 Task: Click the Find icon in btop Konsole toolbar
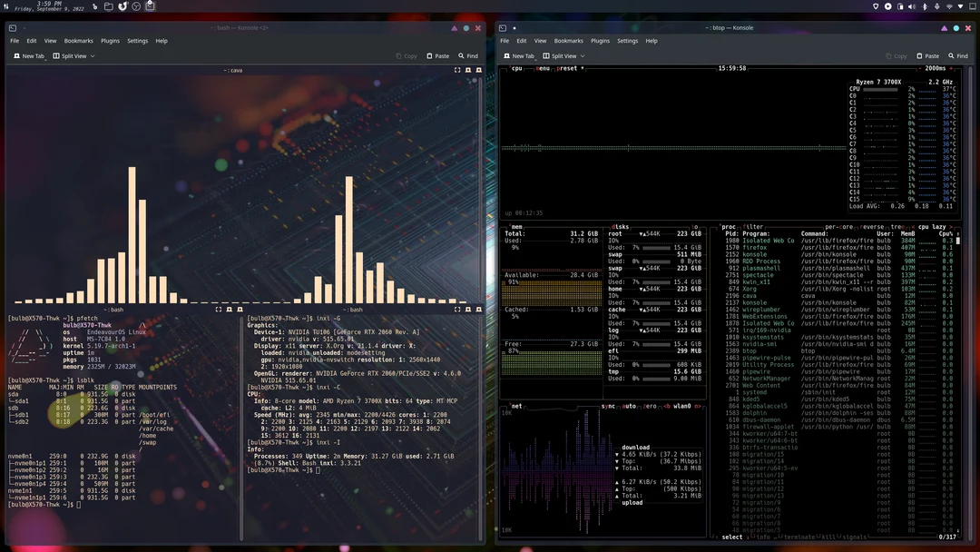[x=950, y=55]
